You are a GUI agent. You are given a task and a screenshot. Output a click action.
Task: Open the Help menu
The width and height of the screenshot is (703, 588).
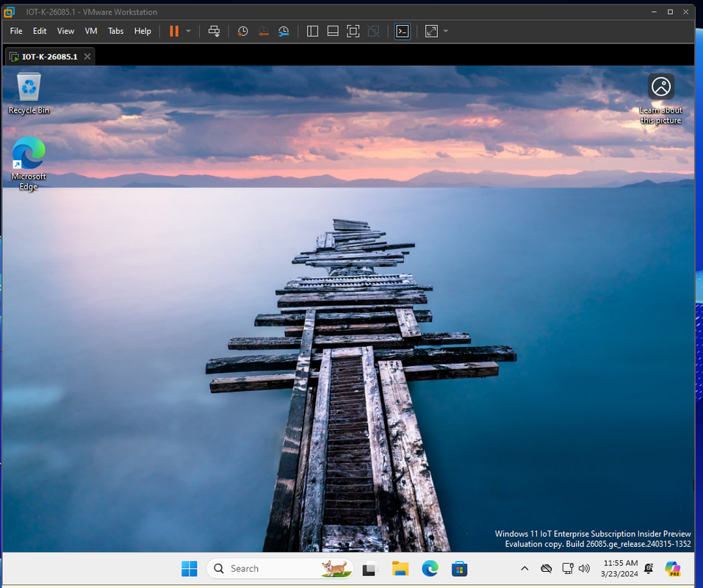143,31
